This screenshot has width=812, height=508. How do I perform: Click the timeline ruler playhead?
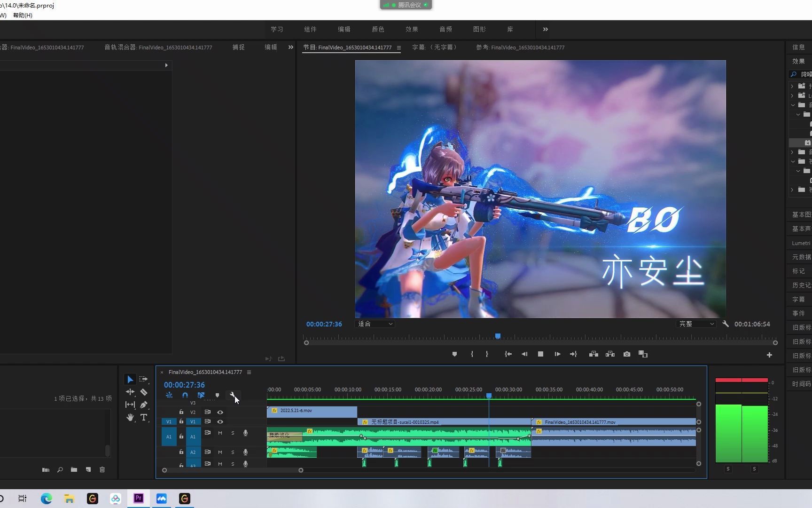click(489, 396)
